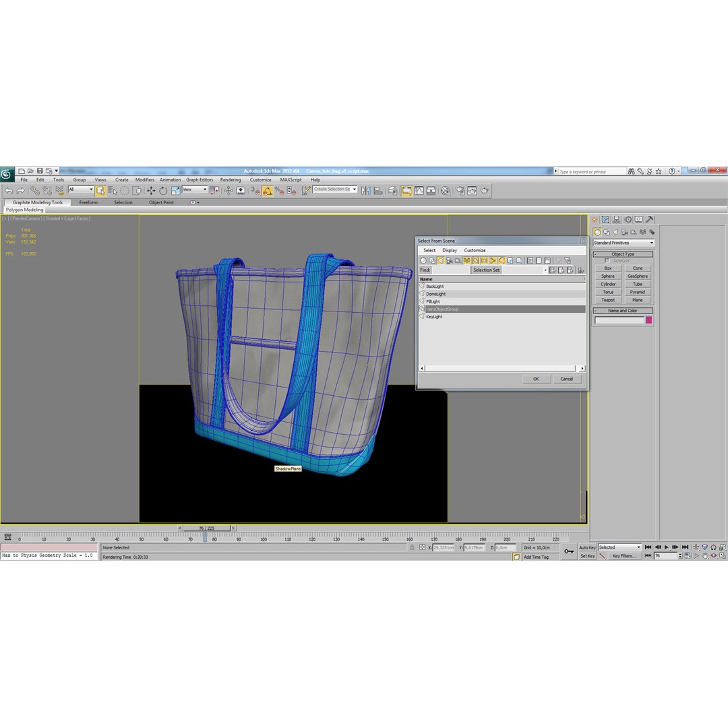Toggle the Auto Key button
Viewport: 728px width, 728px height.
[587, 547]
